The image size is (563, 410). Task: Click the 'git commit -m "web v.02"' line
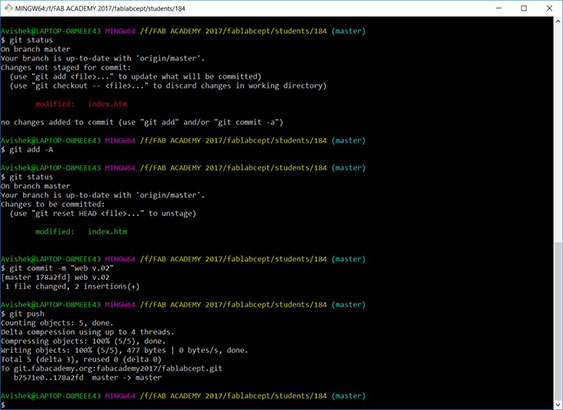click(57, 268)
